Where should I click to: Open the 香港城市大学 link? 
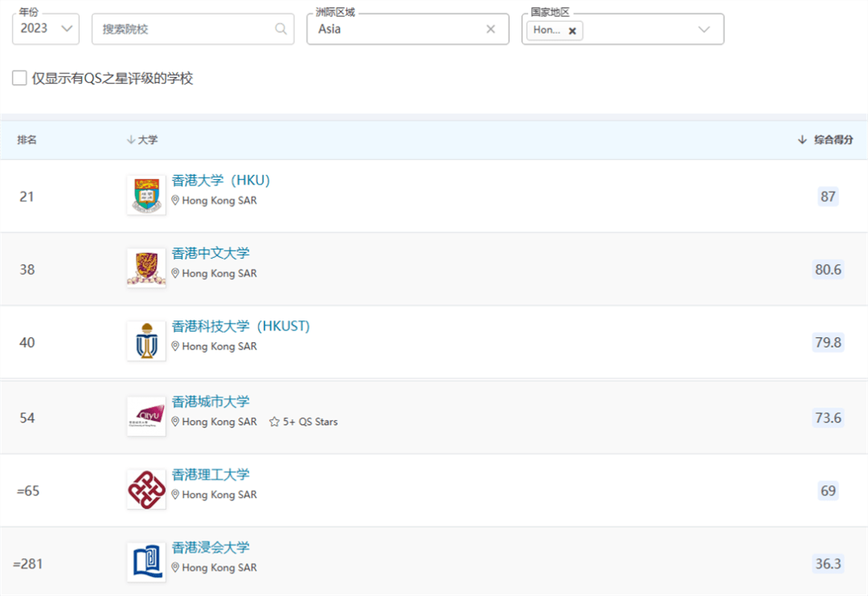click(x=211, y=402)
